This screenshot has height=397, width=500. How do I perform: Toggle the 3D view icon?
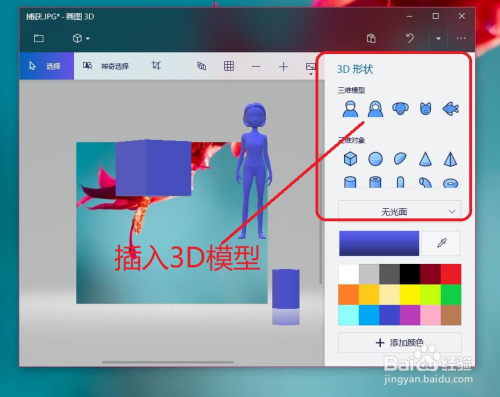click(x=201, y=66)
